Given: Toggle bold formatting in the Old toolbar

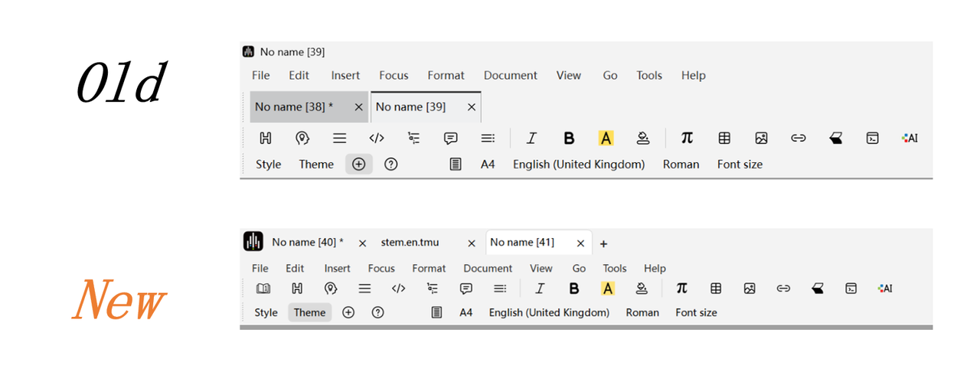Looking at the screenshot, I should [x=569, y=139].
